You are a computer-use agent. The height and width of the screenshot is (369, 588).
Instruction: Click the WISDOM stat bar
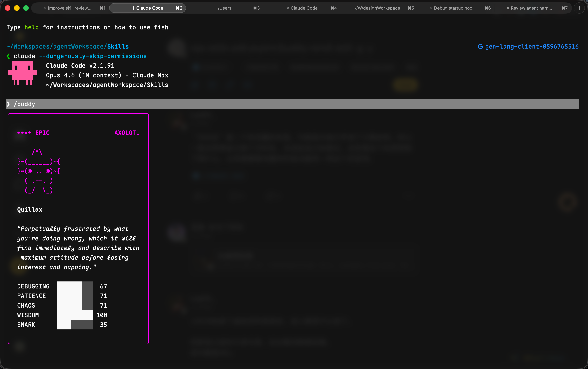[x=75, y=315]
